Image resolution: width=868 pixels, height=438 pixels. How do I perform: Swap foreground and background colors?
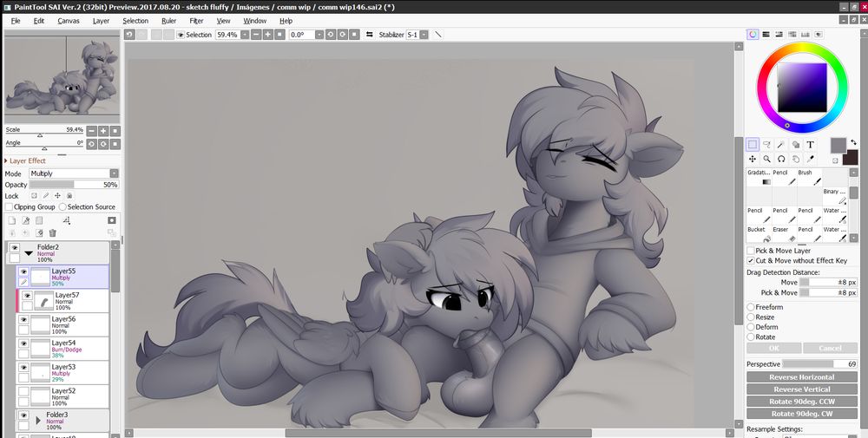coord(853,142)
